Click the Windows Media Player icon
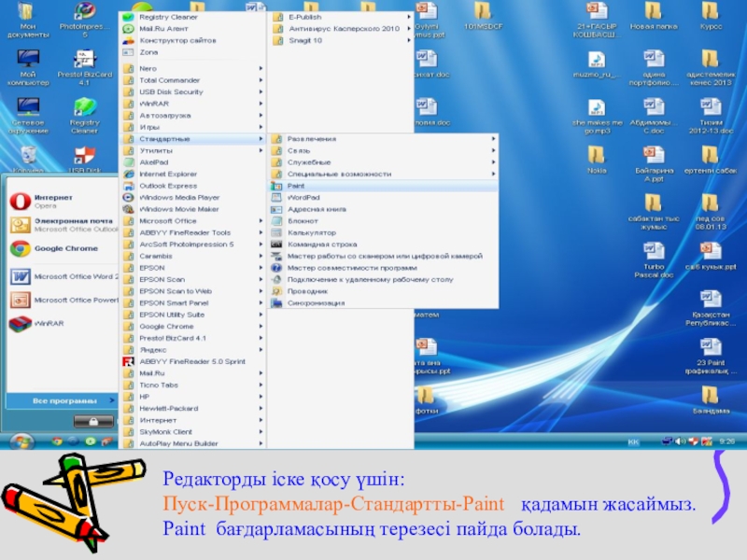 129,197
